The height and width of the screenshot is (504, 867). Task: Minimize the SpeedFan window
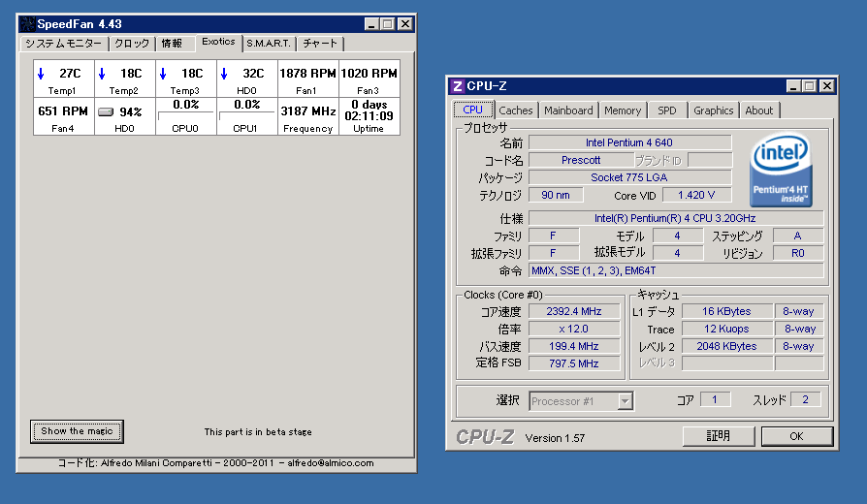371,24
